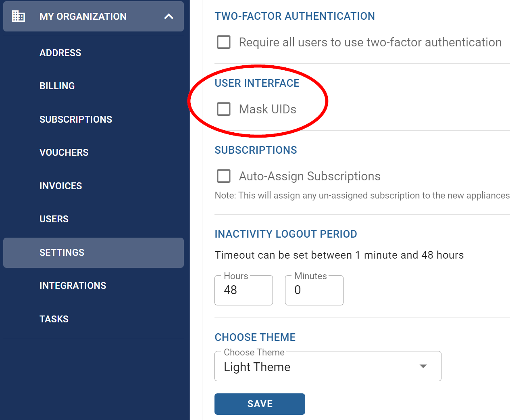The width and height of the screenshot is (510, 420).
Task: Open the Invoices page
Action: click(x=61, y=186)
